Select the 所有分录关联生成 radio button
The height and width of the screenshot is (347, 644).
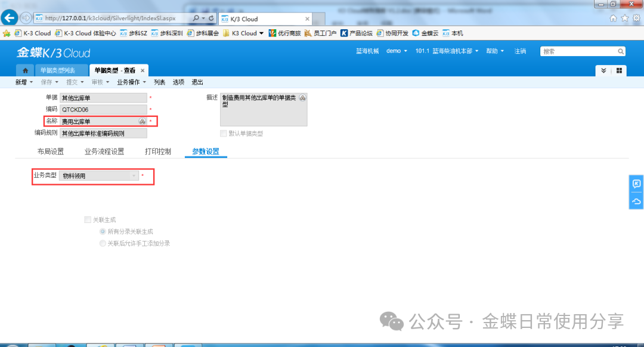(103, 231)
